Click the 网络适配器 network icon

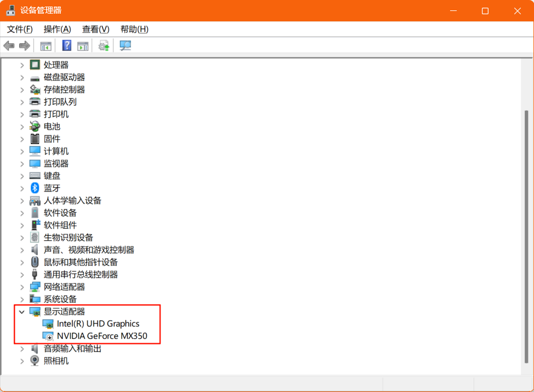35,287
